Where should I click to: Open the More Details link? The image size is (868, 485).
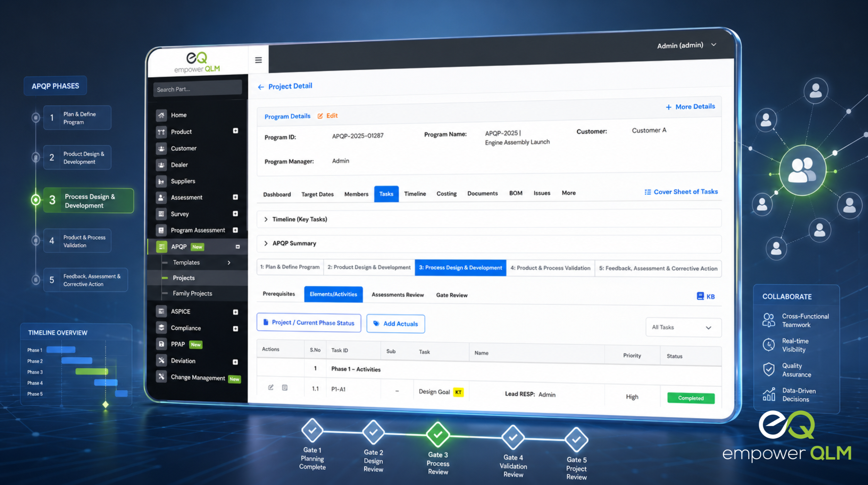[x=690, y=107]
